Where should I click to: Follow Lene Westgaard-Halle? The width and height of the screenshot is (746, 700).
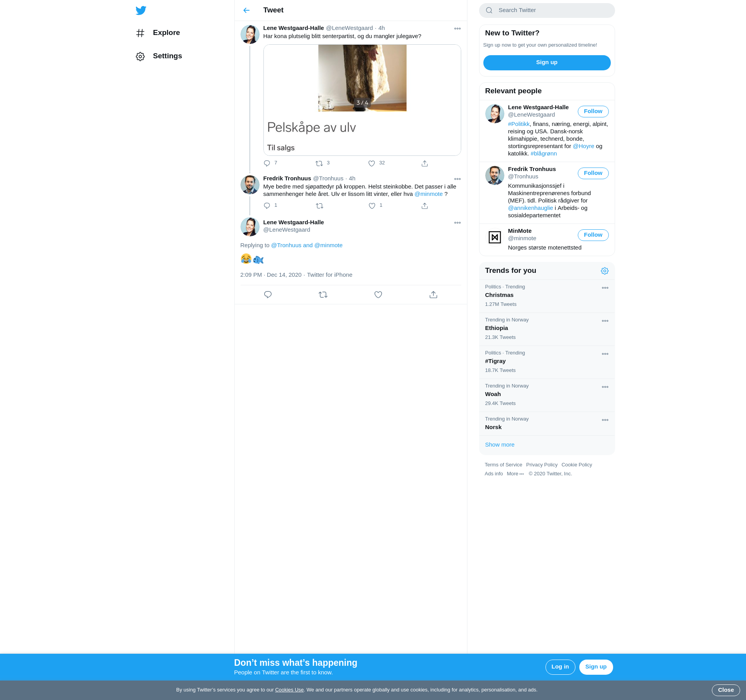coord(593,112)
